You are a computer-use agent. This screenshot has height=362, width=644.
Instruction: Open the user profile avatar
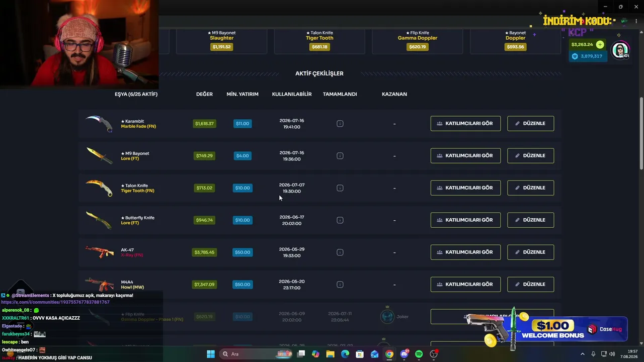click(x=620, y=50)
